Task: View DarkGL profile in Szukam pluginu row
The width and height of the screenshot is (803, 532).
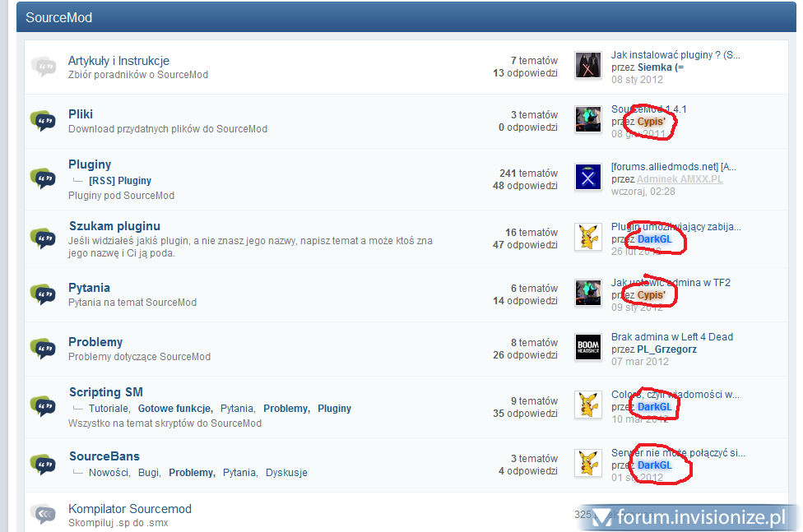Action: click(x=654, y=239)
